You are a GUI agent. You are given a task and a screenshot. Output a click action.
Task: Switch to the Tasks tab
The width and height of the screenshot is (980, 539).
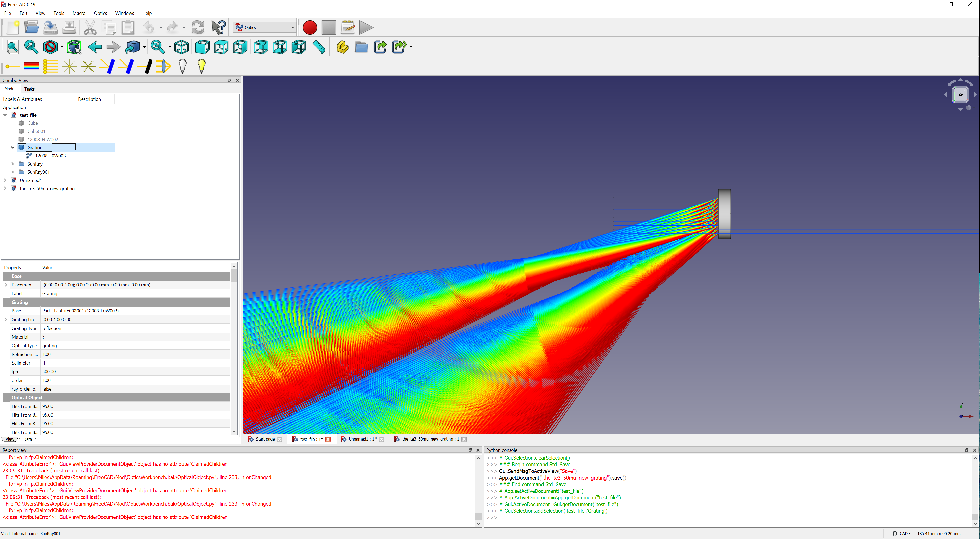(29, 89)
